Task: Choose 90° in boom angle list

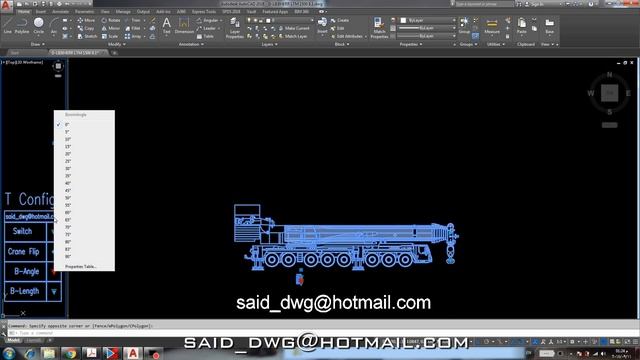Action: (x=84, y=257)
